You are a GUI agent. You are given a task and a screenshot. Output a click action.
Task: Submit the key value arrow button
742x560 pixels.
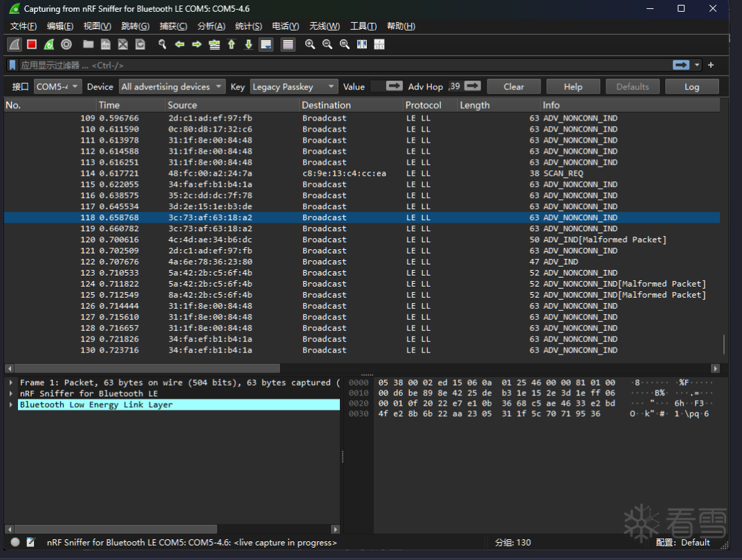point(395,86)
